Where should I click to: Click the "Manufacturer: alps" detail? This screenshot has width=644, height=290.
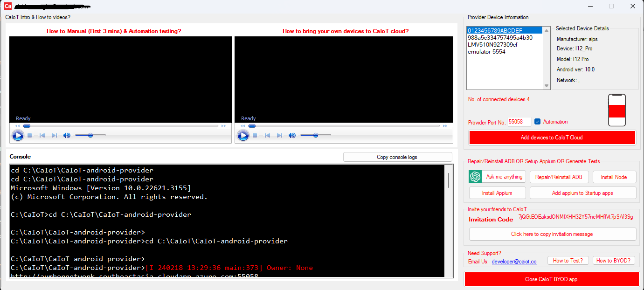pos(577,39)
